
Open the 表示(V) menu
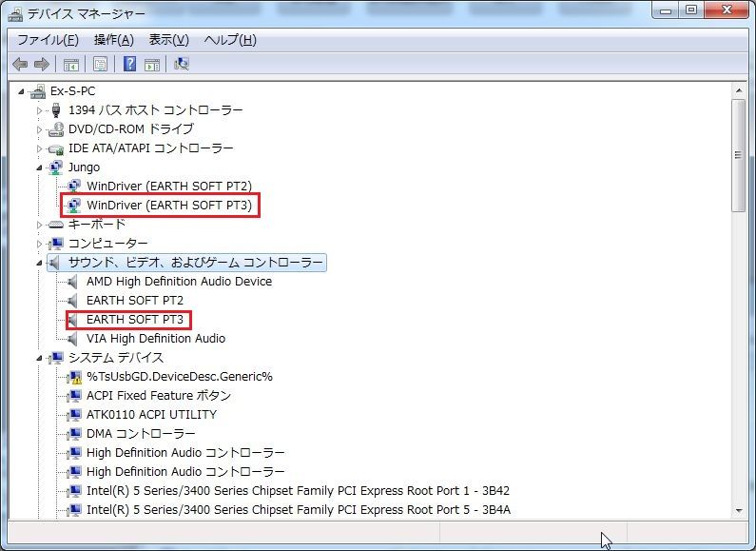pos(168,40)
